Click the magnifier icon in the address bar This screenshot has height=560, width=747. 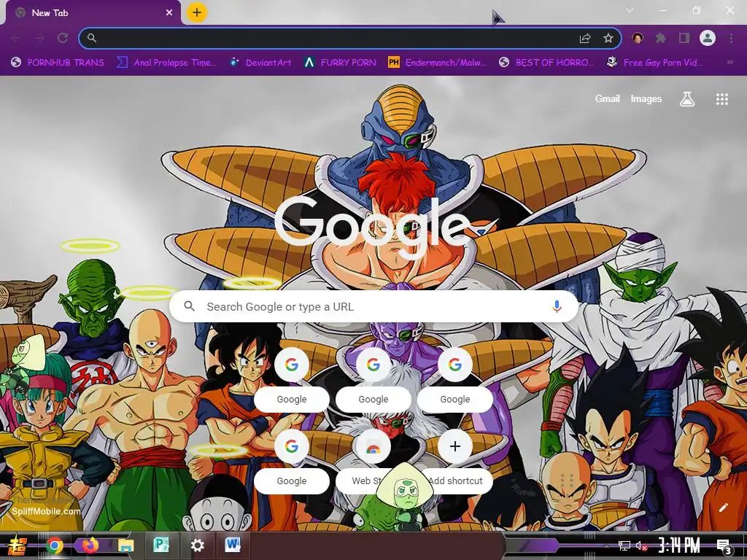click(x=92, y=38)
